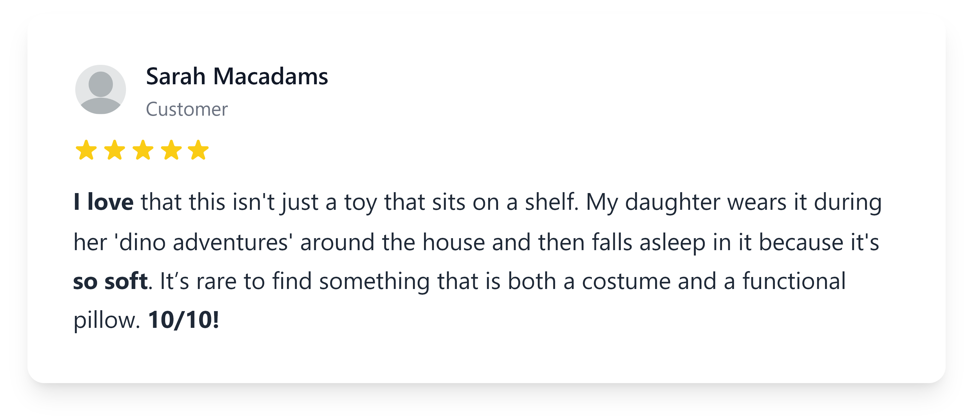Click the first yellow rating star
The width and height of the screenshot is (980, 416).
pos(86,150)
